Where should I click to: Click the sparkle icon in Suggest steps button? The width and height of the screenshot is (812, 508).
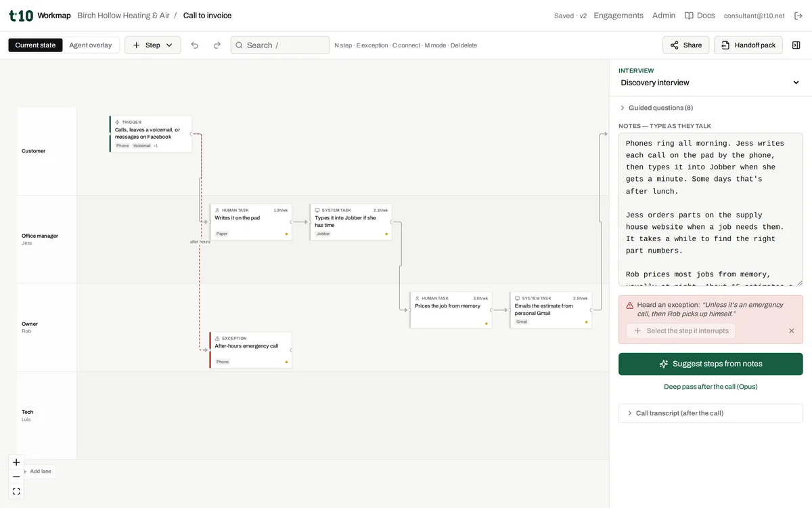[x=664, y=364]
